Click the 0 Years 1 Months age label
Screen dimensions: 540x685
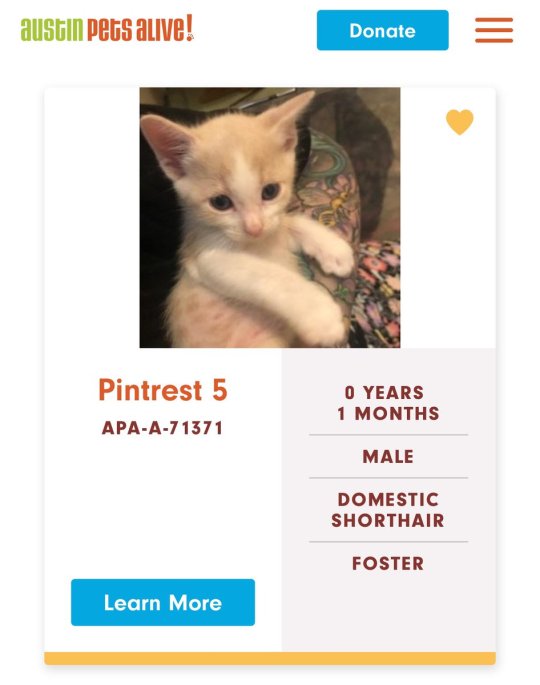[388, 403]
